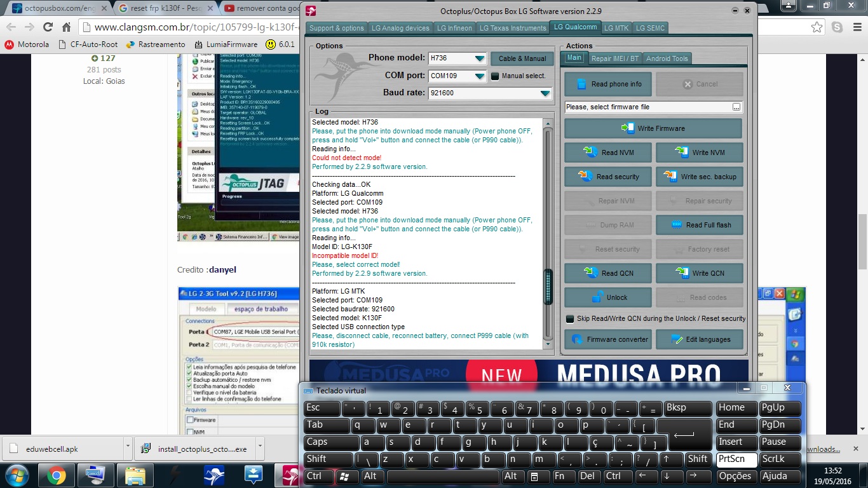The image size is (868, 488).
Task: Click Write NVM button
Action: point(699,152)
